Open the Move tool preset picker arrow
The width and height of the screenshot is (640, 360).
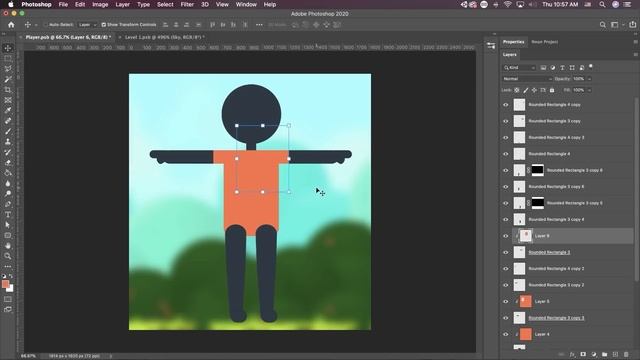coord(36,25)
